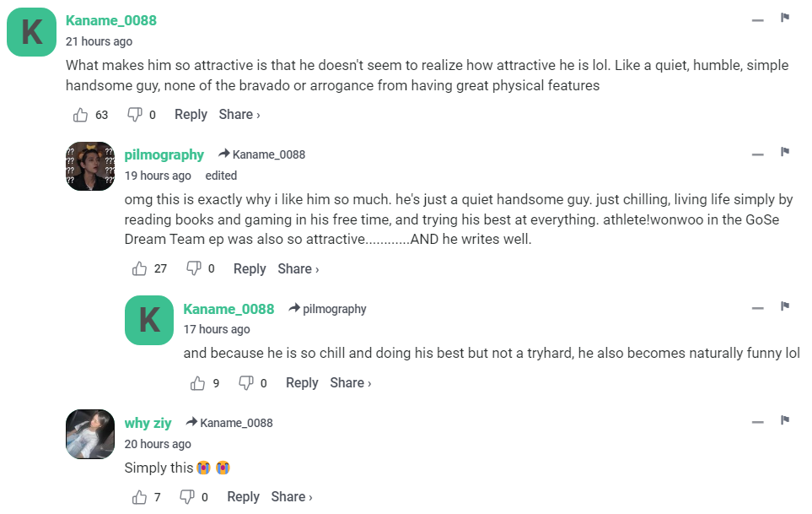Reply to Kaname_0088's top comment
Image resolution: width=812 pixels, height=514 pixels.
pyautogui.click(x=191, y=115)
